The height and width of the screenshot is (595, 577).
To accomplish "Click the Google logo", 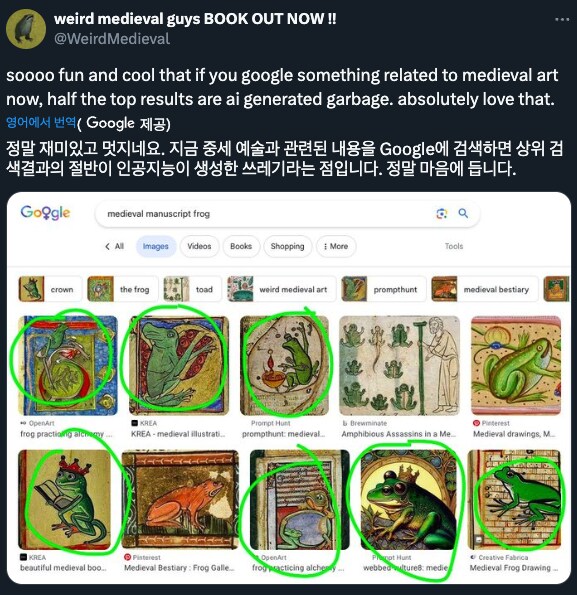I will 45,213.
